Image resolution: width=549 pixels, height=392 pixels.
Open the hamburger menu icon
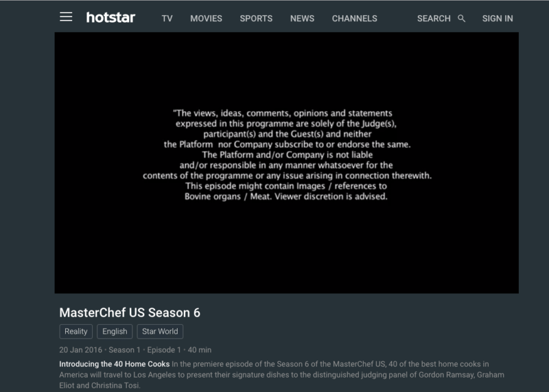click(66, 17)
